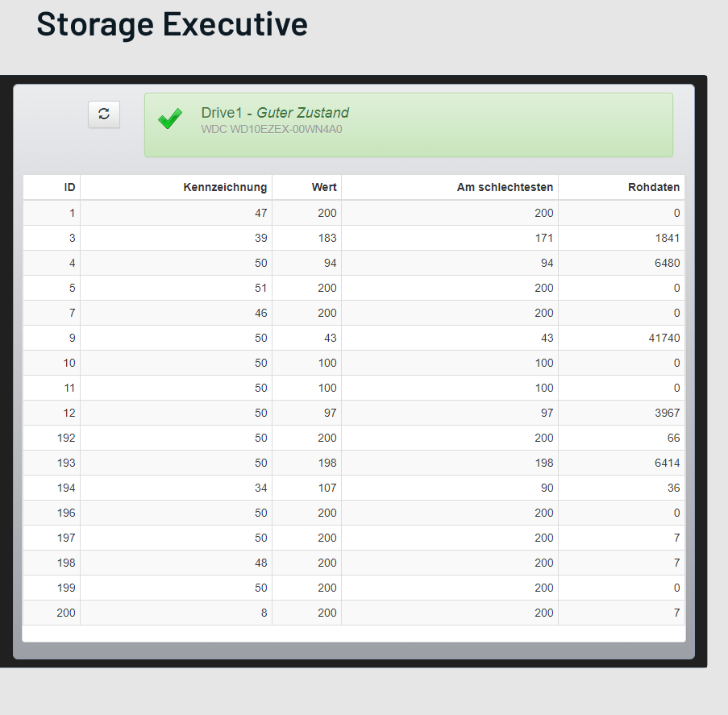The height and width of the screenshot is (715, 728).
Task: Click the Kennzeichnung value 51
Action: pos(260,288)
